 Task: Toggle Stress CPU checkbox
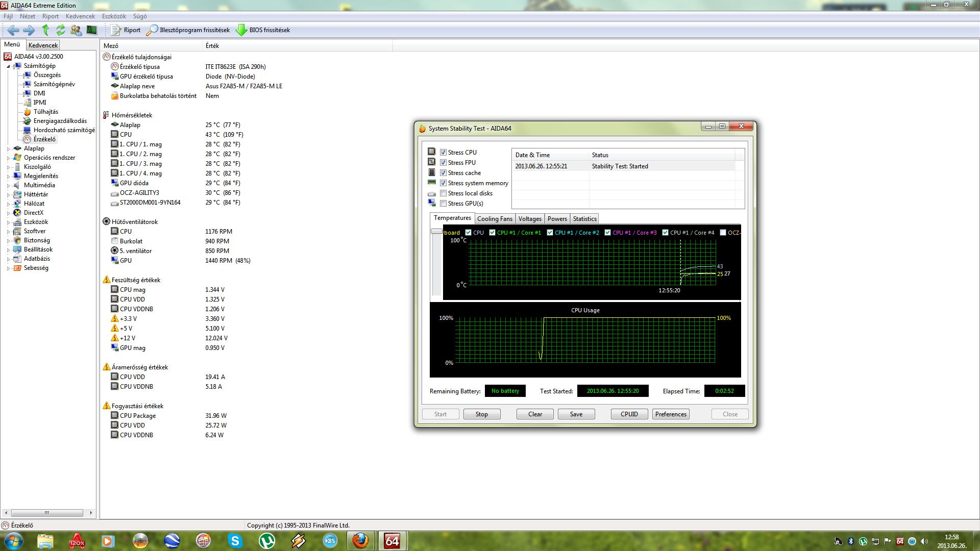point(443,153)
